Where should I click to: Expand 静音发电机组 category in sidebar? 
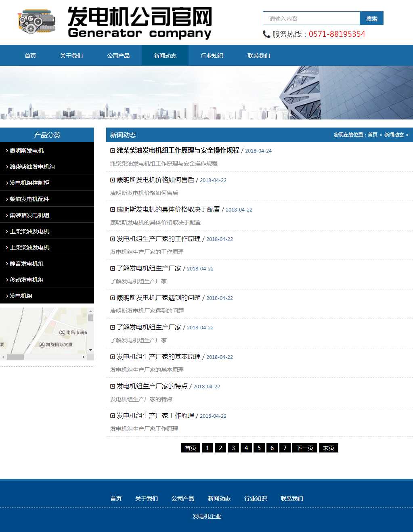point(27,264)
